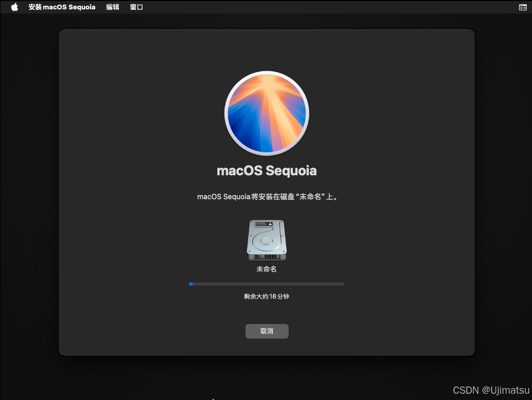
Task: Click the 未命名 disk name label
Action: 267,269
